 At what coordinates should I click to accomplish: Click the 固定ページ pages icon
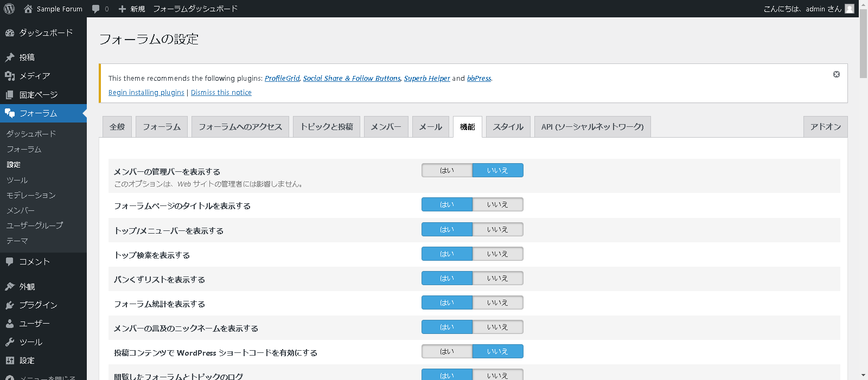tap(10, 95)
